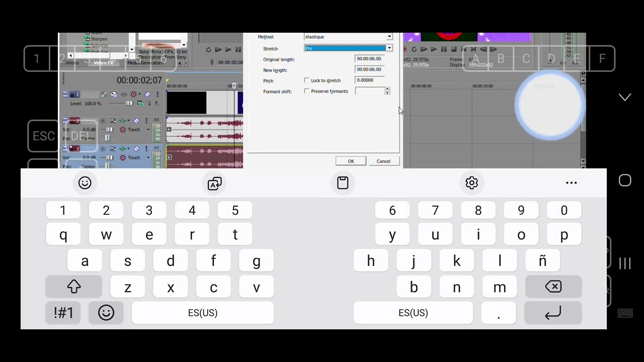Mute audio track 2
The width and height of the screenshot is (644, 362).
(136, 121)
